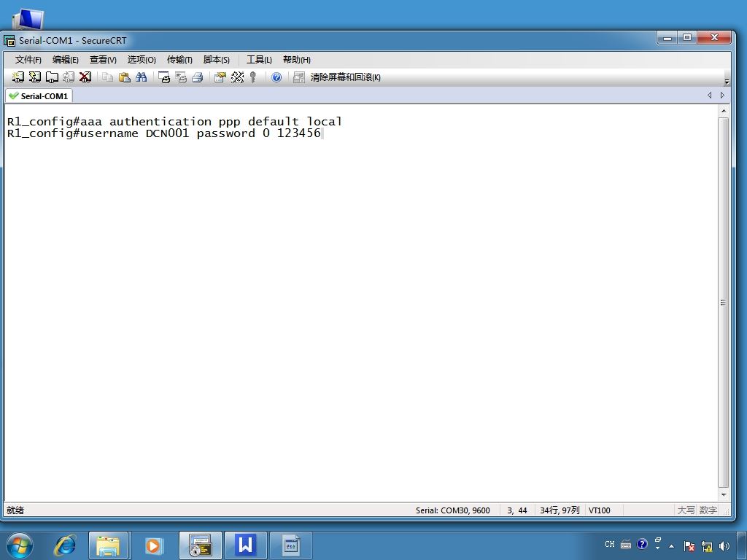The image size is (747, 560).
Task: Click the SecureCRT taskbar button
Action: [x=200, y=545]
